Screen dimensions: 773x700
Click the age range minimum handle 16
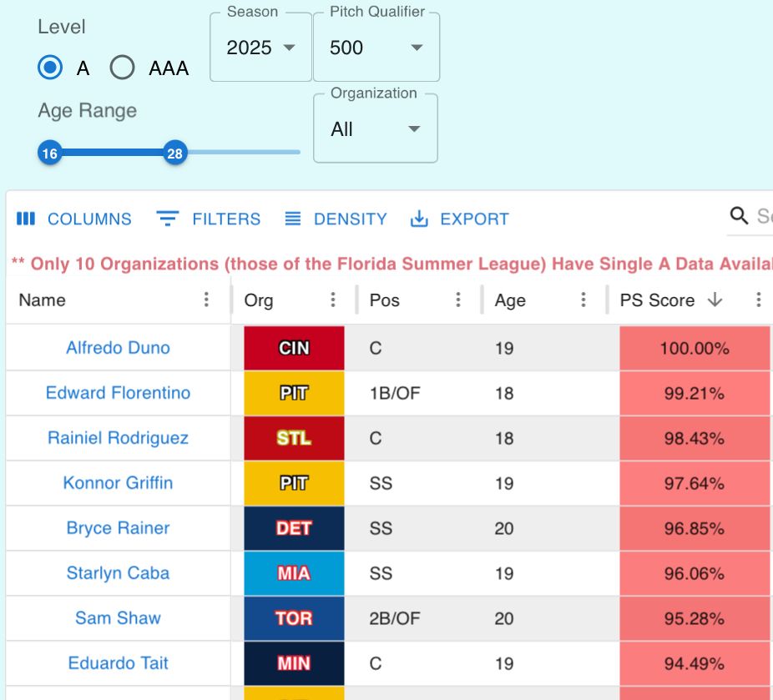pyautogui.click(x=50, y=154)
